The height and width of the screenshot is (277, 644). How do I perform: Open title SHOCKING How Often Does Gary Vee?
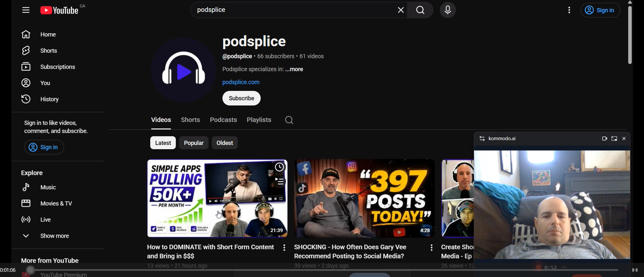[x=350, y=252]
